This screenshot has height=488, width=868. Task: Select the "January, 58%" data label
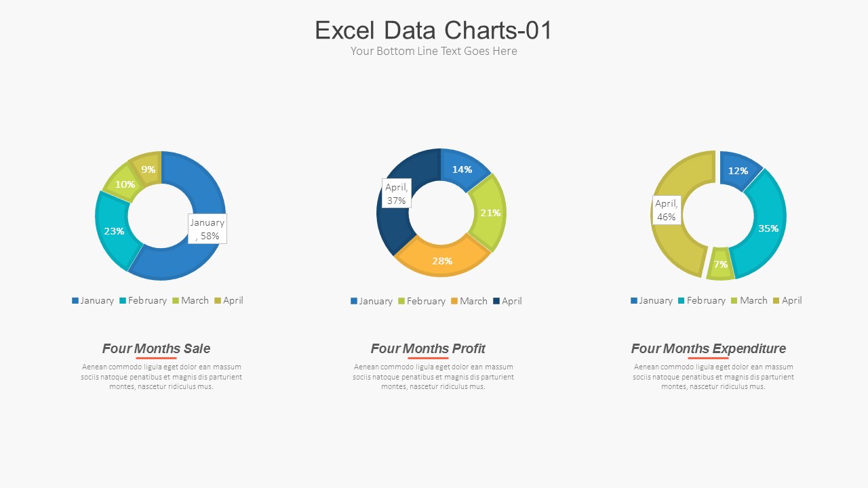tap(207, 229)
